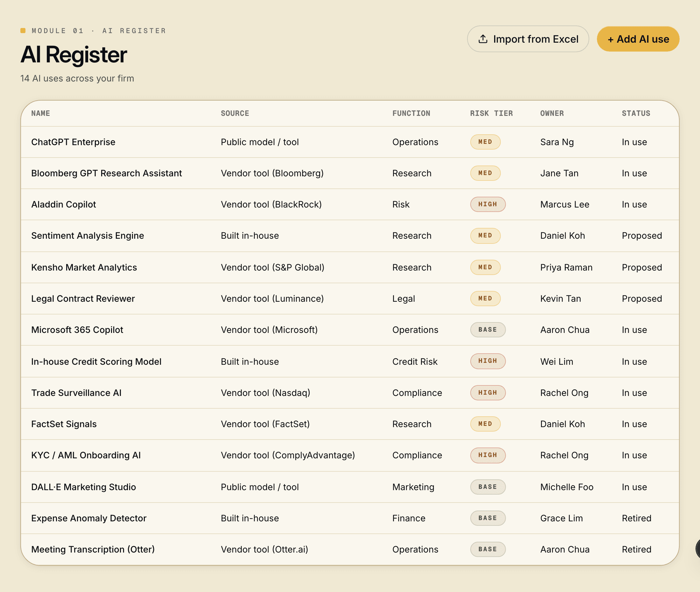Click owner Kevin Tan
The height and width of the screenshot is (592, 700).
click(560, 299)
